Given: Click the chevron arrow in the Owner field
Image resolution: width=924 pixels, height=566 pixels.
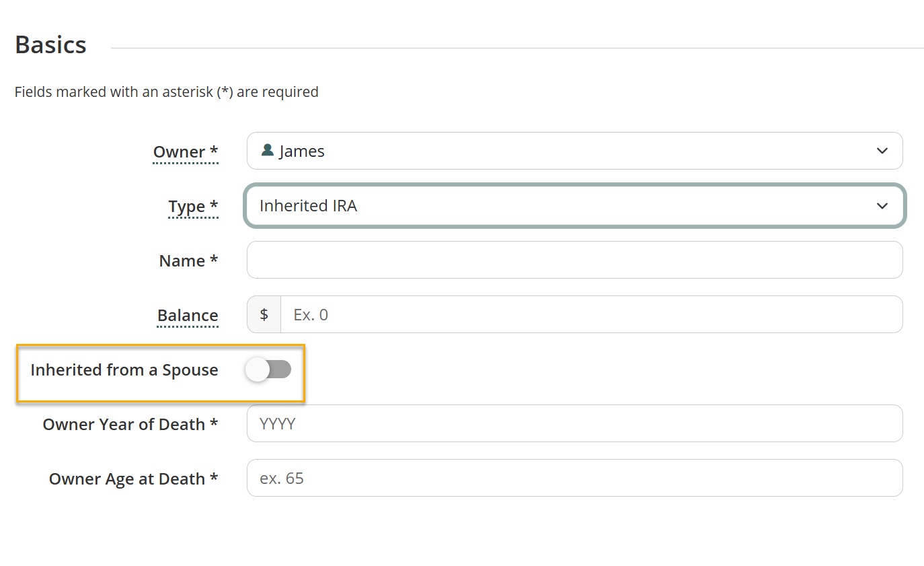Looking at the screenshot, I should click(882, 151).
